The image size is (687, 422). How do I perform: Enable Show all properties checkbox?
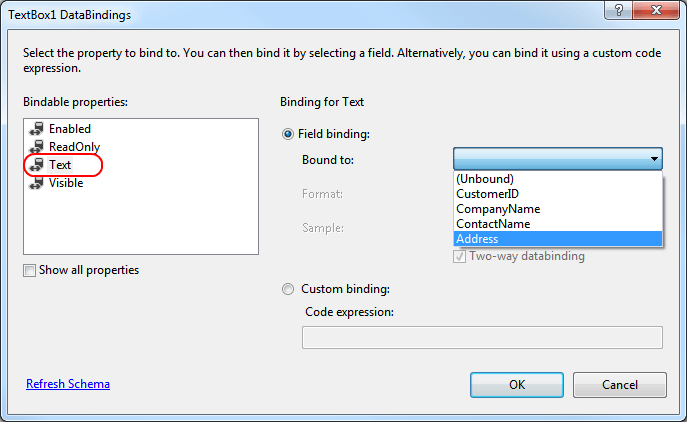click(30, 270)
